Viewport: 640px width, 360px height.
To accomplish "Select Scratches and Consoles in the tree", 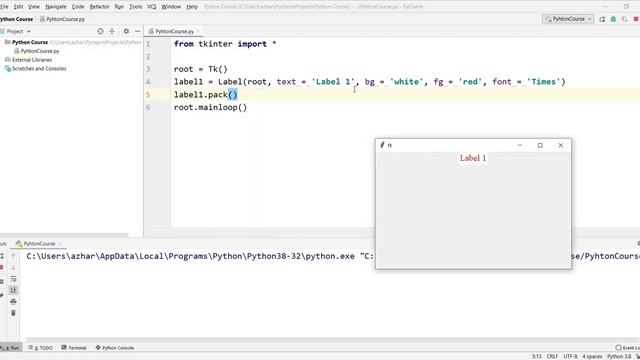I will click(39, 69).
